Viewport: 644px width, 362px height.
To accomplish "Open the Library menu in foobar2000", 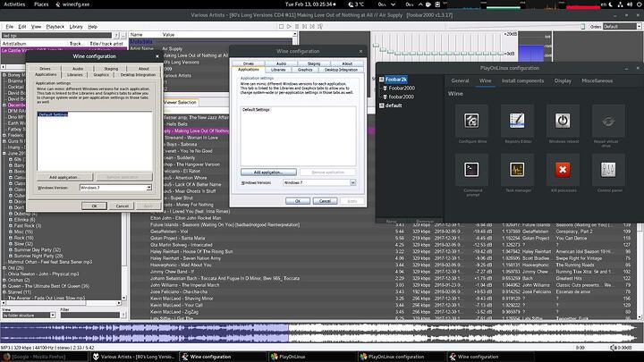I will (76, 27).
